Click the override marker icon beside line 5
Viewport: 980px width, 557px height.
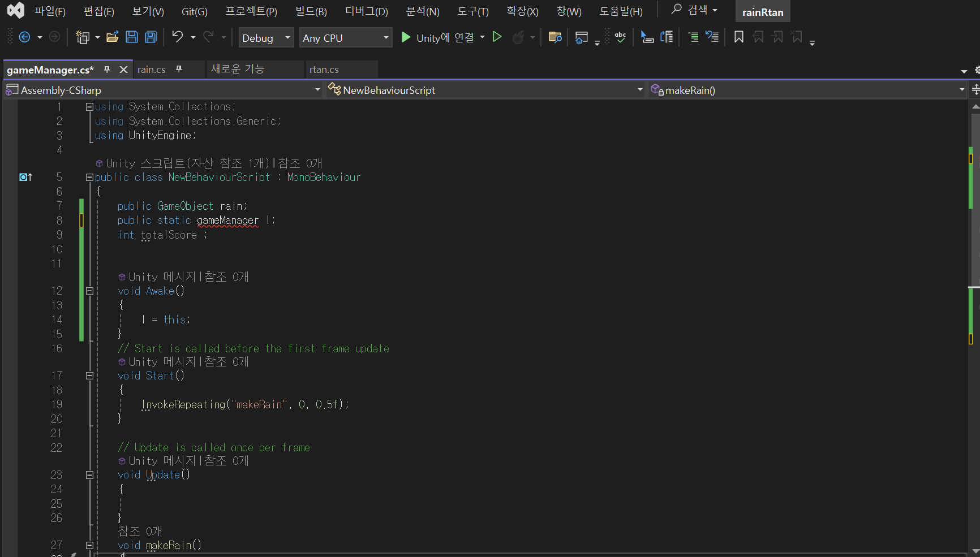click(x=25, y=177)
